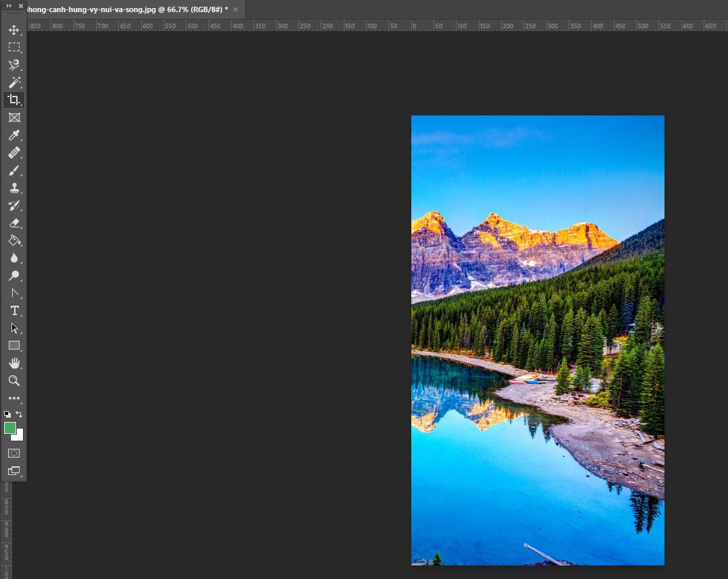This screenshot has width=728, height=579.
Task: Select the Eraser tool
Action: (x=14, y=223)
